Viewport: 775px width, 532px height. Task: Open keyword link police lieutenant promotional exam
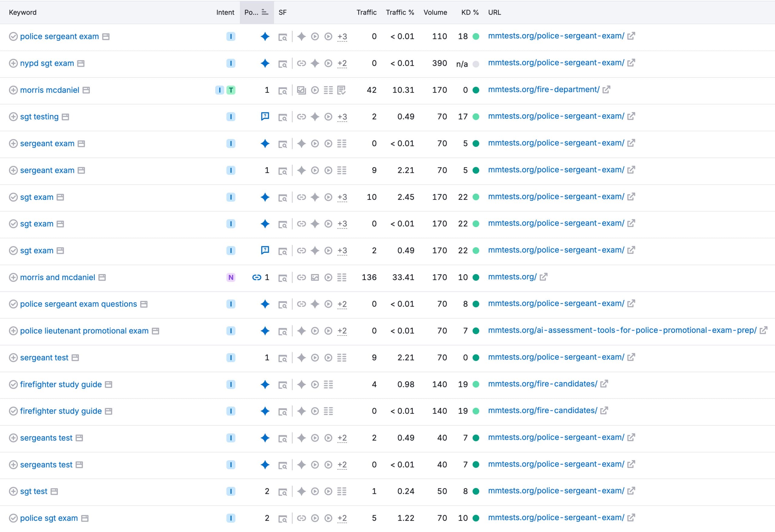pos(84,331)
